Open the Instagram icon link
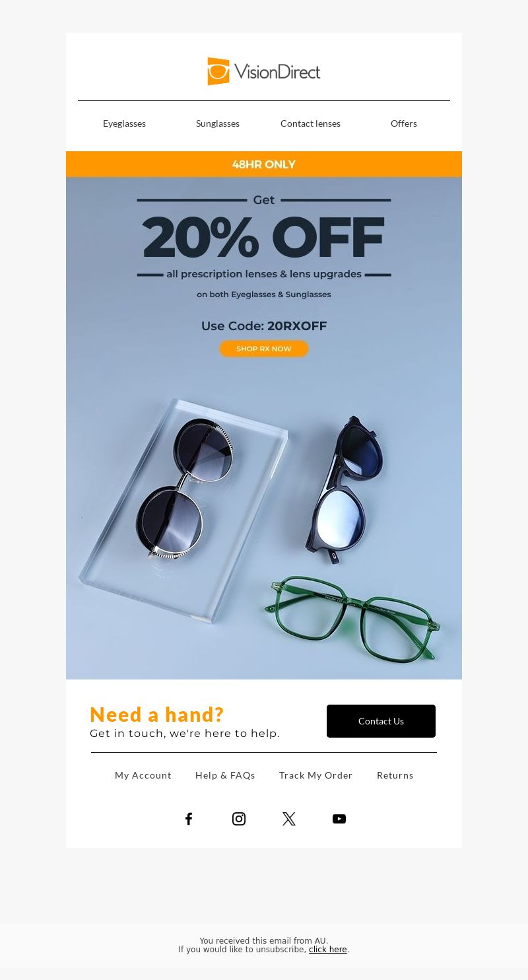The image size is (528, 980). pyautogui.click(x=239, y=819)
